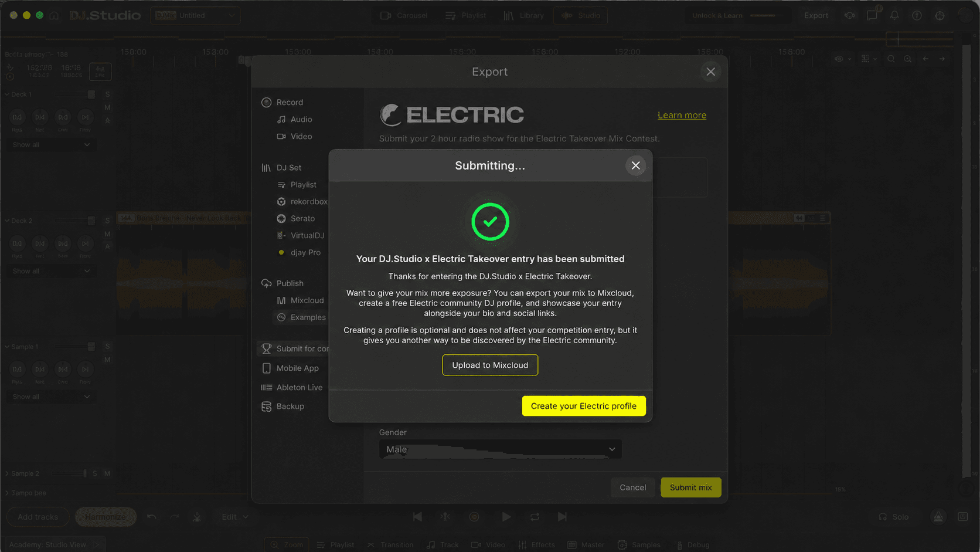Screen dimensions: 980x552
Task: Click Export in top bar
Action: click(x=816, y=15)
